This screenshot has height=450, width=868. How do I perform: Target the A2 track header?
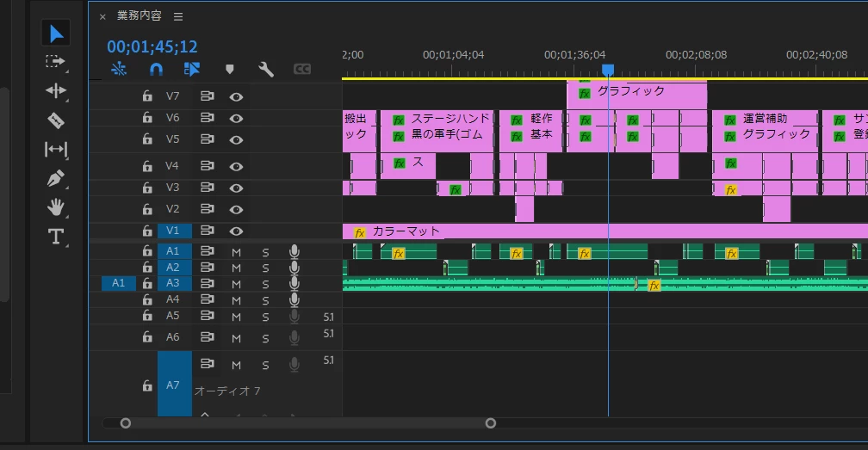pos(175,267)
